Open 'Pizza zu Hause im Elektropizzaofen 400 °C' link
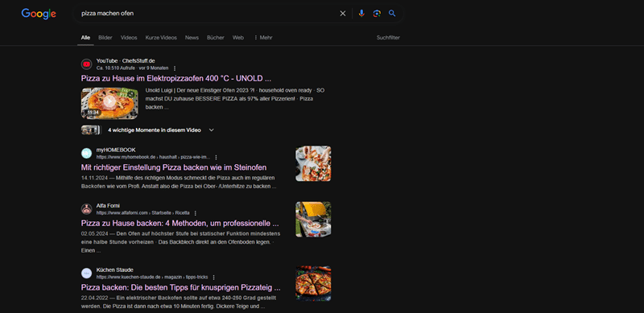Viewport: 644px width, 313px height. [x=176, y=79]
